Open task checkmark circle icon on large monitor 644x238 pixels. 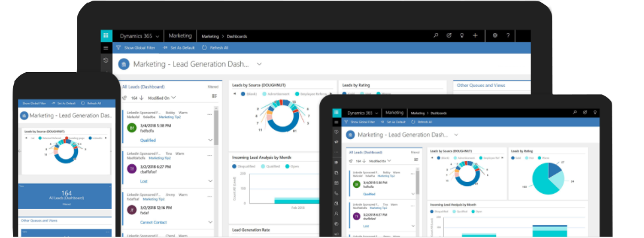[449, 36]
